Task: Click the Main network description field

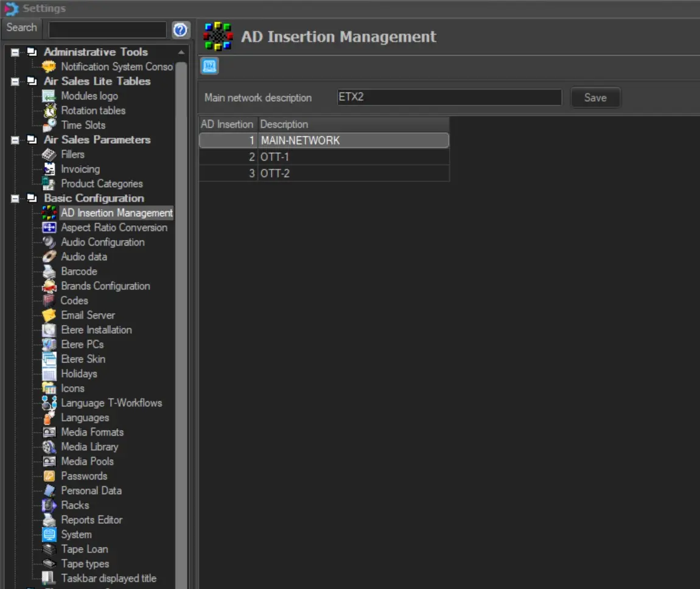Action: pyautogui.click(x=449, y=97)
